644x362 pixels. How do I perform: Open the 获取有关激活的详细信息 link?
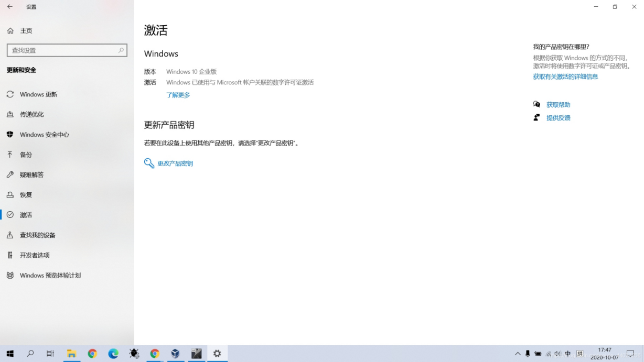[565, 76]
